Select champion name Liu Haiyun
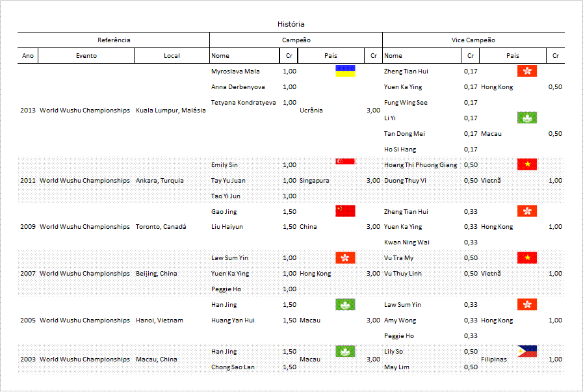This screenshot has height=392, width=583. click(227, 227)
